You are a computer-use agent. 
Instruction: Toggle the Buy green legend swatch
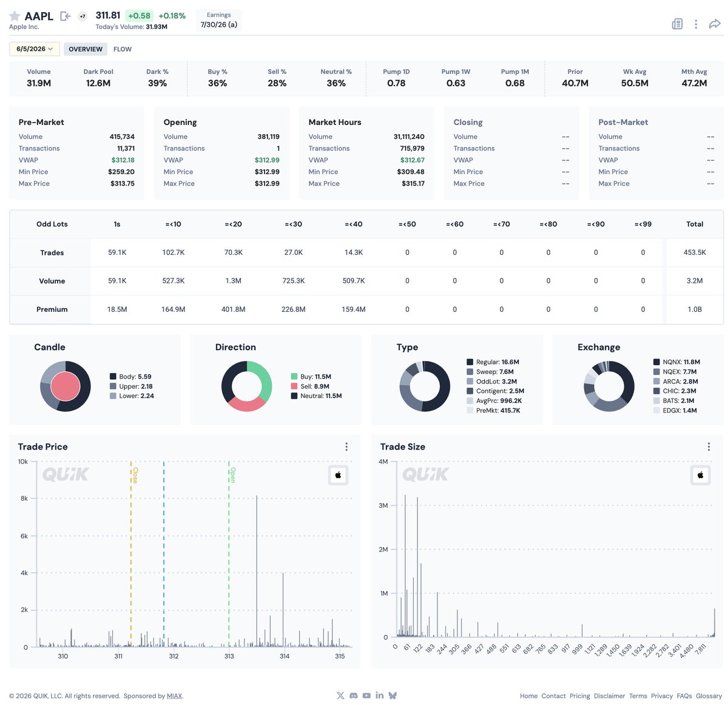pyautogui.click(x=294, y=377)
